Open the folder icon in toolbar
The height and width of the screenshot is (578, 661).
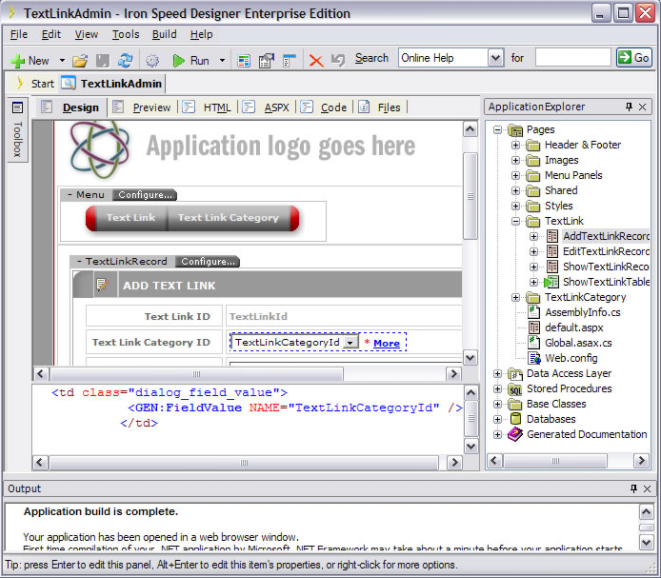click(79, 61)
